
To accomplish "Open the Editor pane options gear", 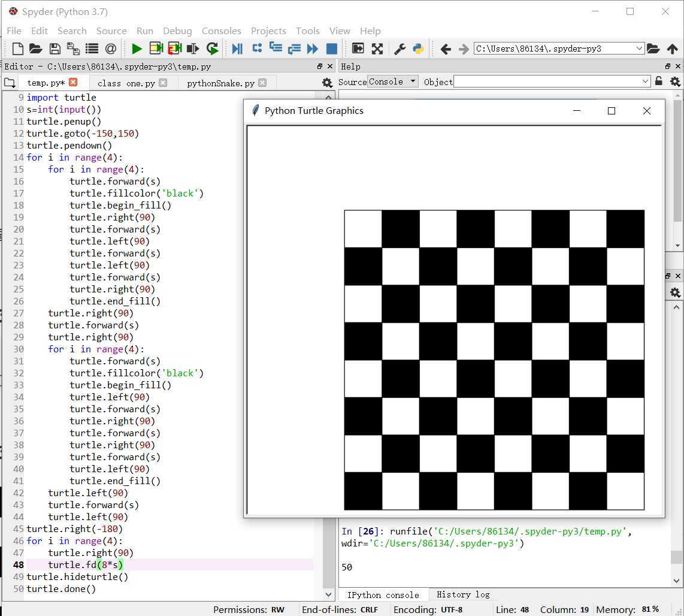I will pyautogui.click(x=327, y=83).
